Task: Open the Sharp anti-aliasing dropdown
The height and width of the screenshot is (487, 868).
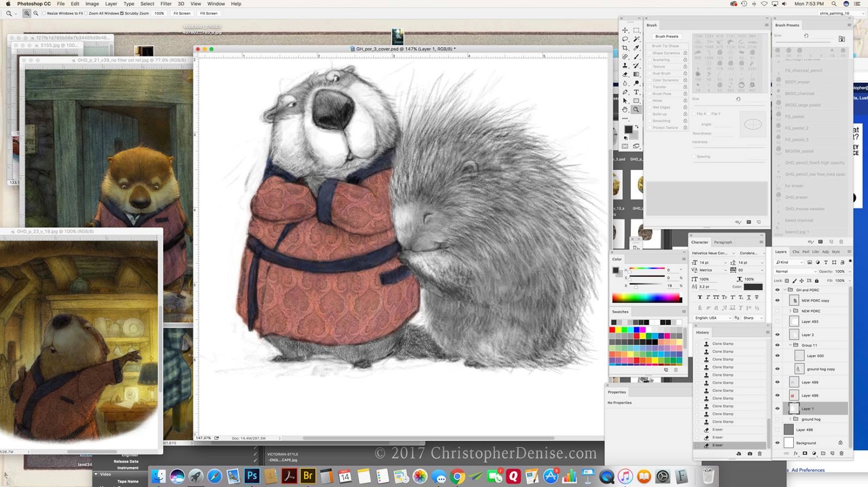Action: [x=753, y=318]
